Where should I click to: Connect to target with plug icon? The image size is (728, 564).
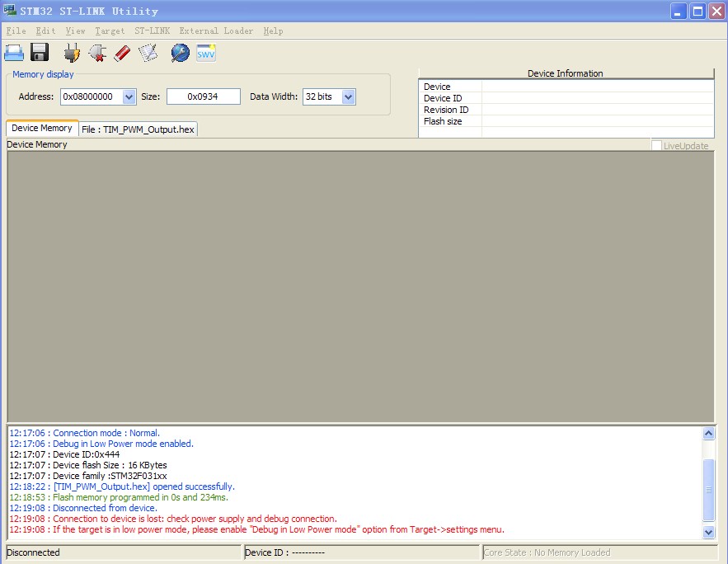pyautogui.click(x=72, y=53)
